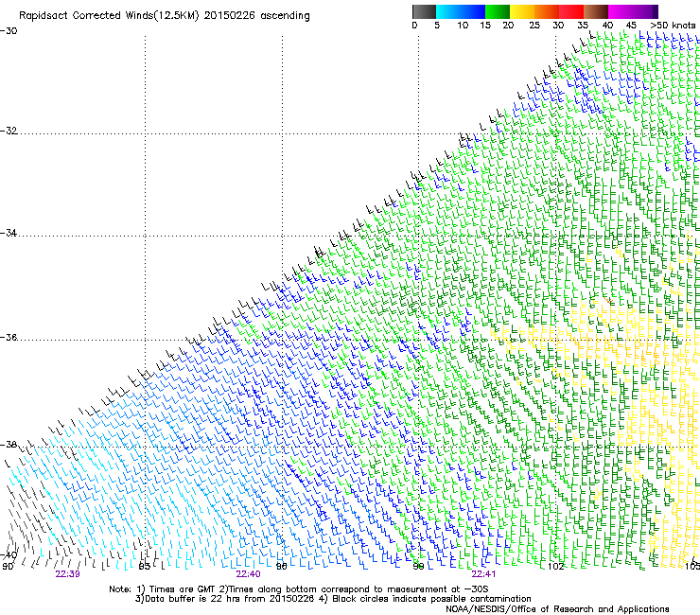Click the '-36' latitude label
Screen dimensions: 700x615
pos(9,337)
